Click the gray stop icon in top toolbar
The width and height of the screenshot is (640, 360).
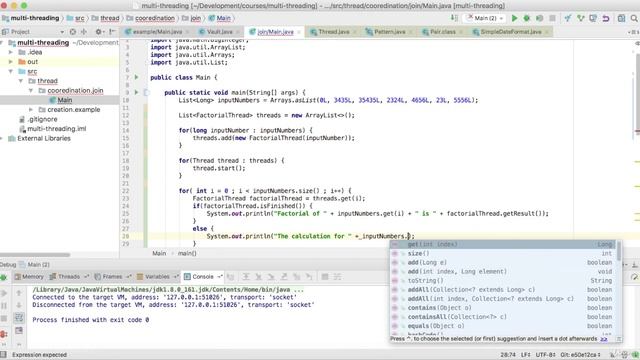point(552,18)
